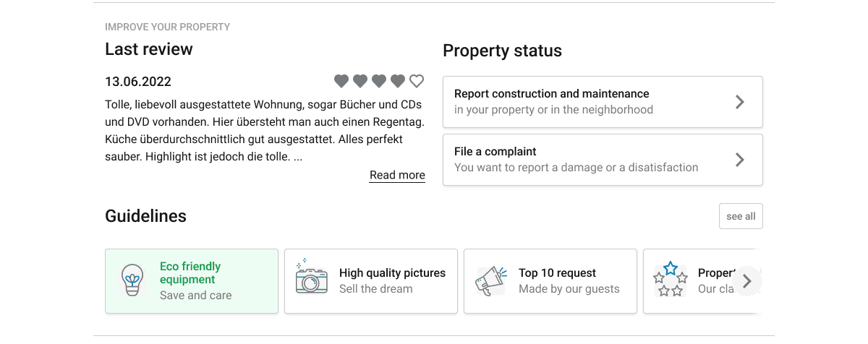868x344 pixels.
Task: Open the High quality pictures guideline card
Action: click(371, 281)
